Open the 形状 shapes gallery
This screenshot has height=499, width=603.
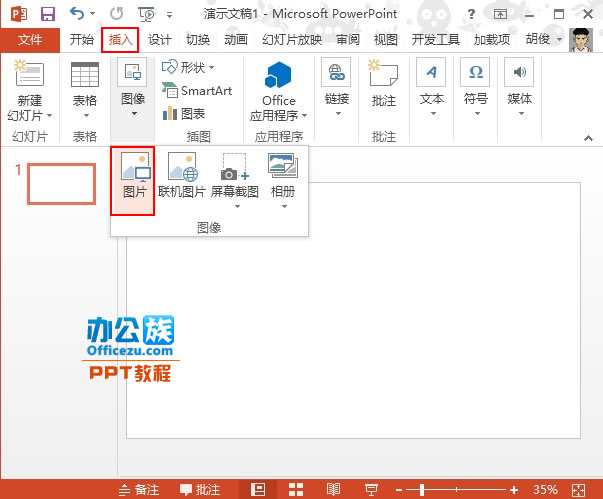click(188, 68)
